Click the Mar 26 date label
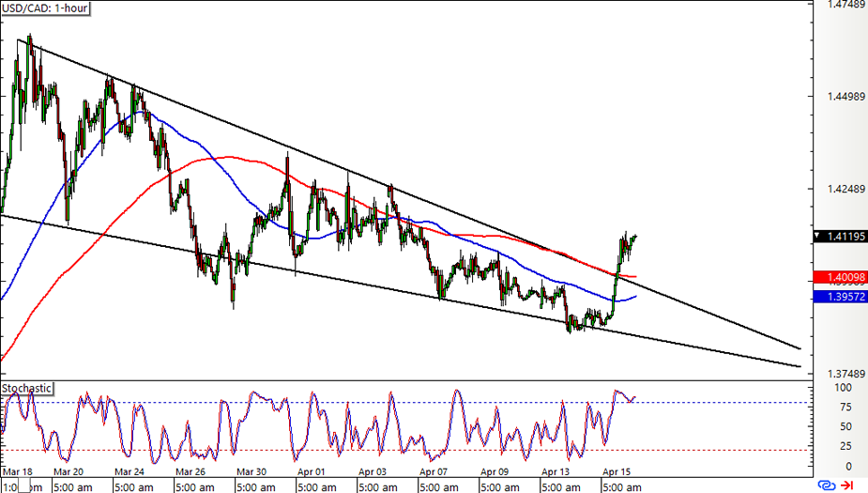Viewport: 868px width, 493px height. tap(190, 472)
